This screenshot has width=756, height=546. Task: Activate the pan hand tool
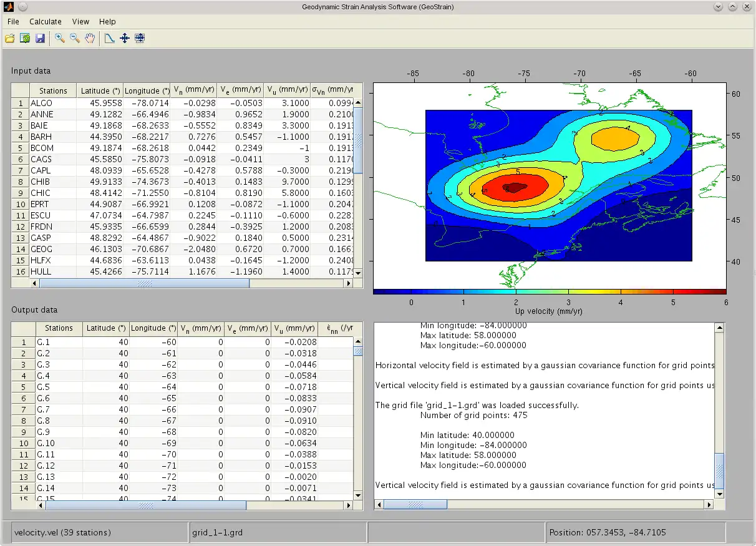click(x=90, y=39)
